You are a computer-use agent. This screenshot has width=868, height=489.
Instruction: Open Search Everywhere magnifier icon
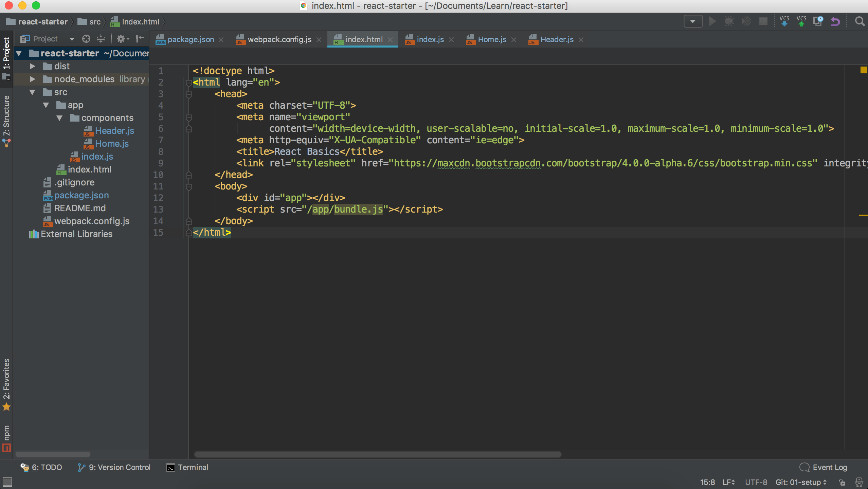tap(860, 22)
